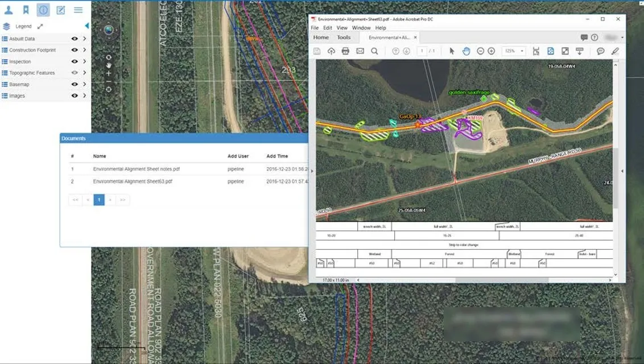Viewport: 644px width, 364px height.
Task: Zoom in PDF with plus circle
Action: coord(491,51)
